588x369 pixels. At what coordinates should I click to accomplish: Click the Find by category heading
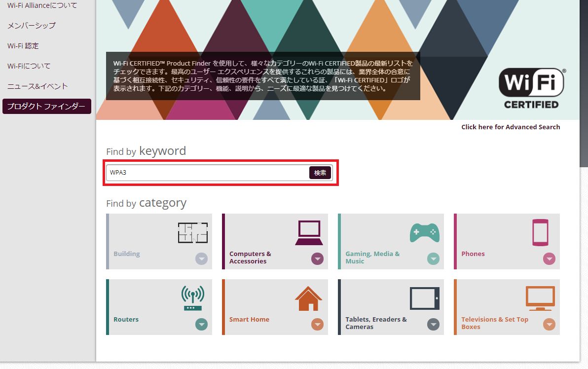(x=146, y=203)
